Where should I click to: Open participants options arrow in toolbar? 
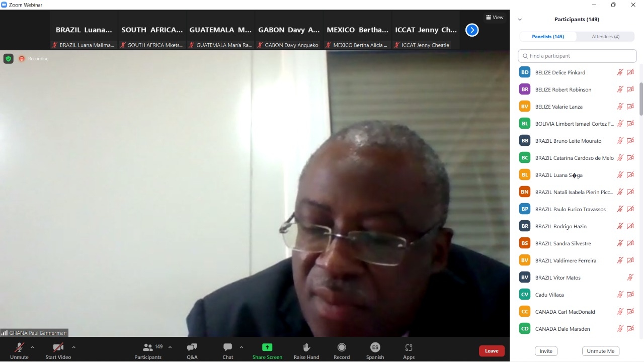[x=170, y=347]
